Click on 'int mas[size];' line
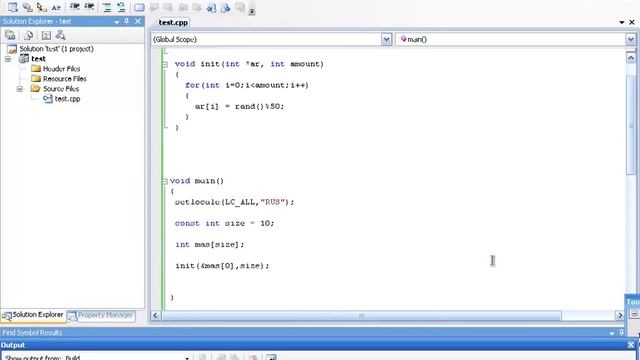 coord(209,244)
